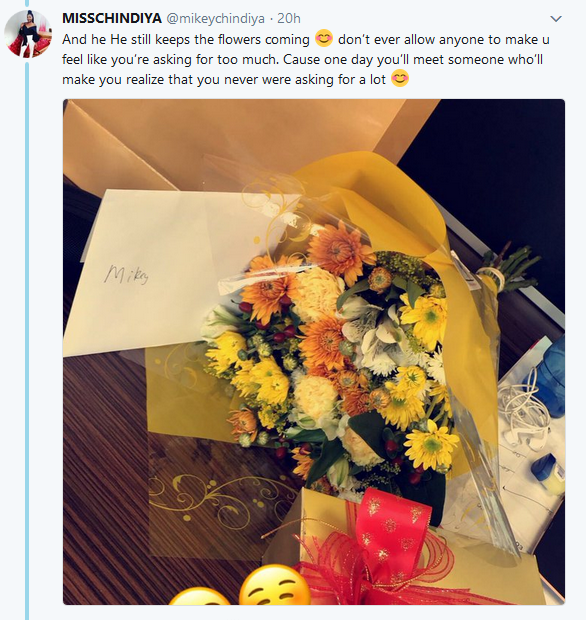Image resolution: width=586 pixels, height=620 pixels.
Task: Open the MISSCHINDIYA profile avatar
Action: coord(28,34)
